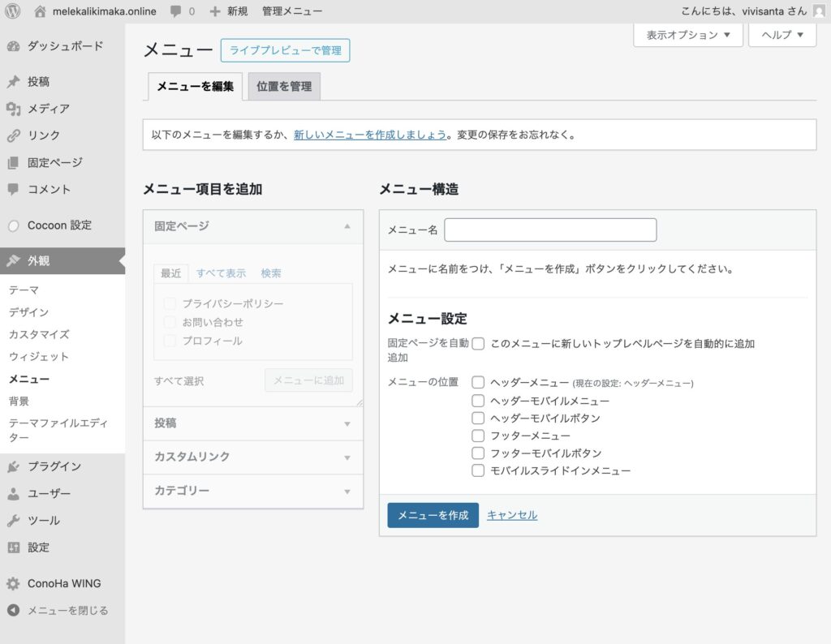Expand the 投稿 accordion section

(252, 423)
